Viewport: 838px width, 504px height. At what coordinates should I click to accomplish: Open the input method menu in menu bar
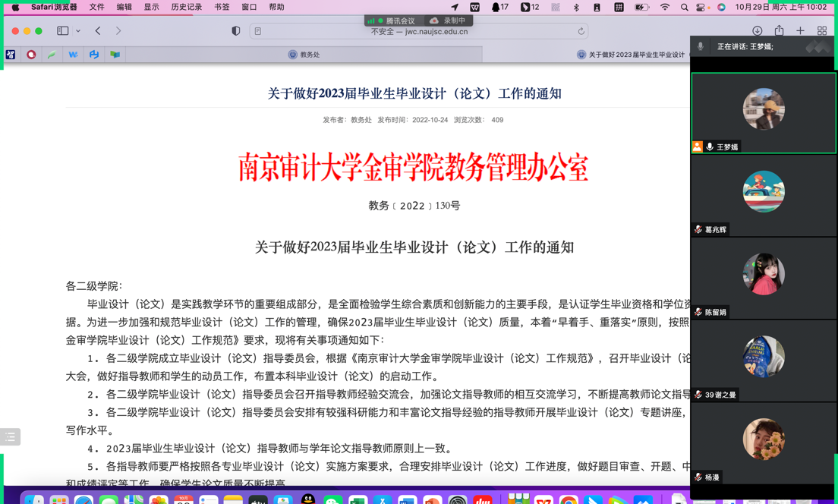click(x=619, y=8)
